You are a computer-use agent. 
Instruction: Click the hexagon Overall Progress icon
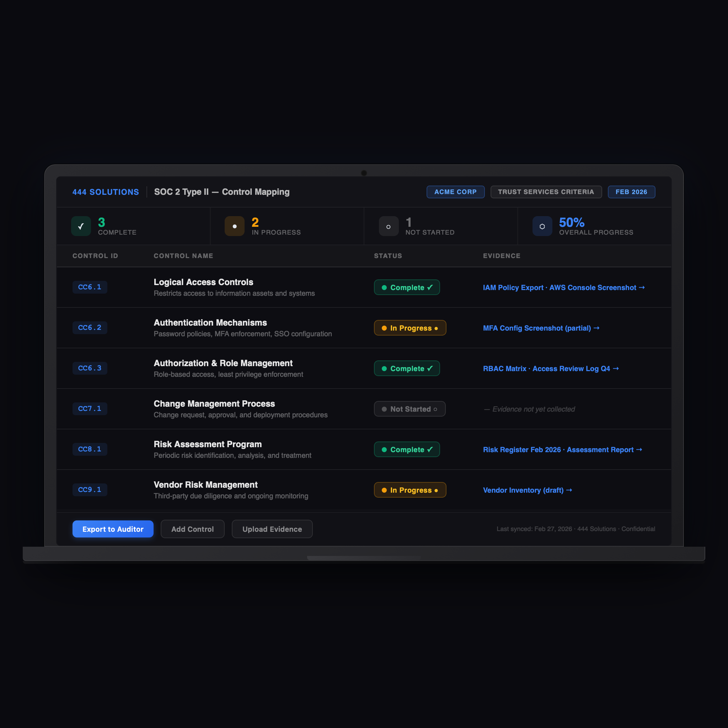(542, 226)
